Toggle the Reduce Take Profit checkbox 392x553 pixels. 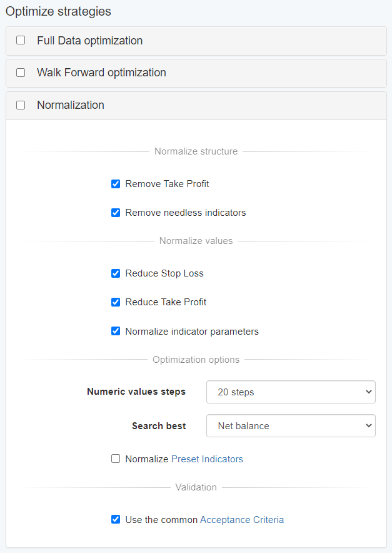(116, 302)
